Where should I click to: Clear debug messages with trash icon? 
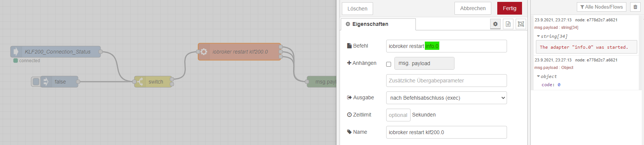pos(635,7)
